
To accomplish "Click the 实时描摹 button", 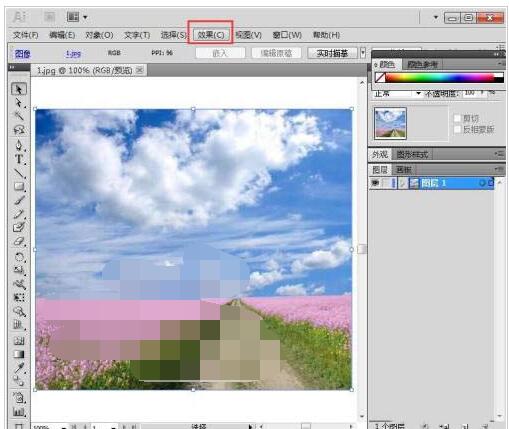I will (x=332, y=53).
